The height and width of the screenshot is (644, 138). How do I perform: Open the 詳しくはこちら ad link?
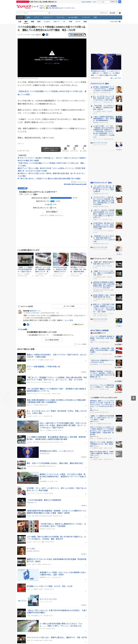(116, 78)
